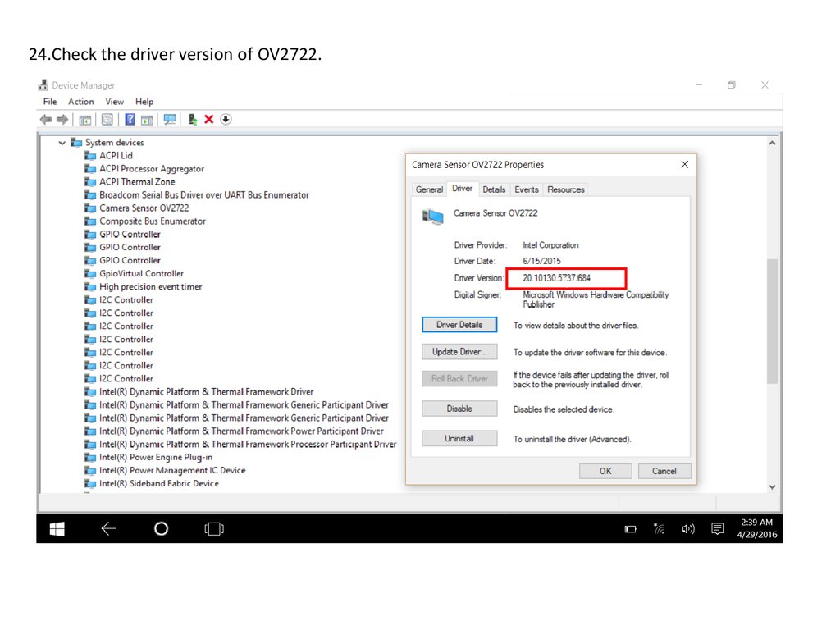Select ACPI Processor Aggregator
Screen dimensions: 840x630
[152, 169]
